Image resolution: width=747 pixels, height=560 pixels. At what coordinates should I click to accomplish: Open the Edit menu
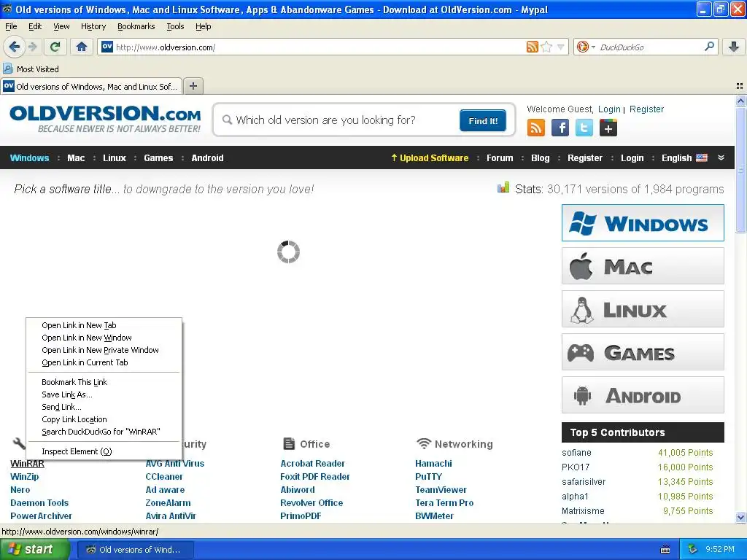(x=35, y=26)
